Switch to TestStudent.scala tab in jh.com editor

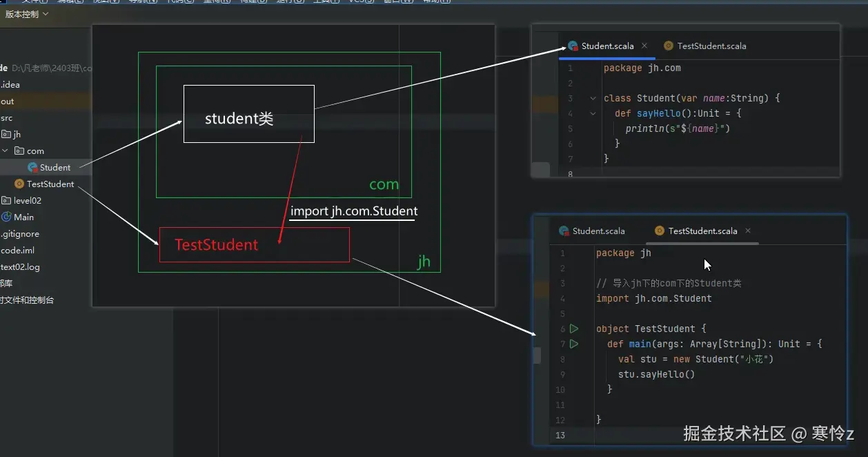pos(705,46)
